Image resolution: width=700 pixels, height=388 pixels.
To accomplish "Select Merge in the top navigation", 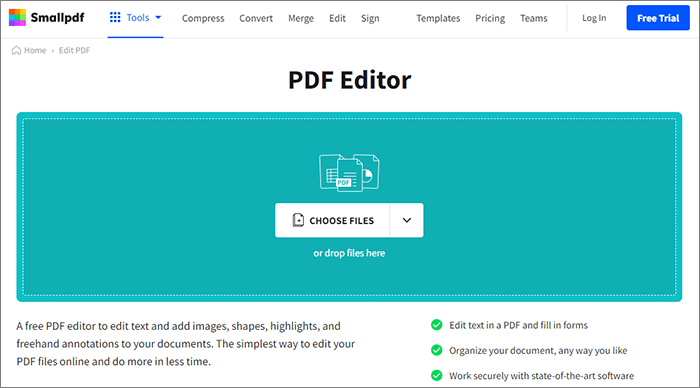I will coord(301,18).
